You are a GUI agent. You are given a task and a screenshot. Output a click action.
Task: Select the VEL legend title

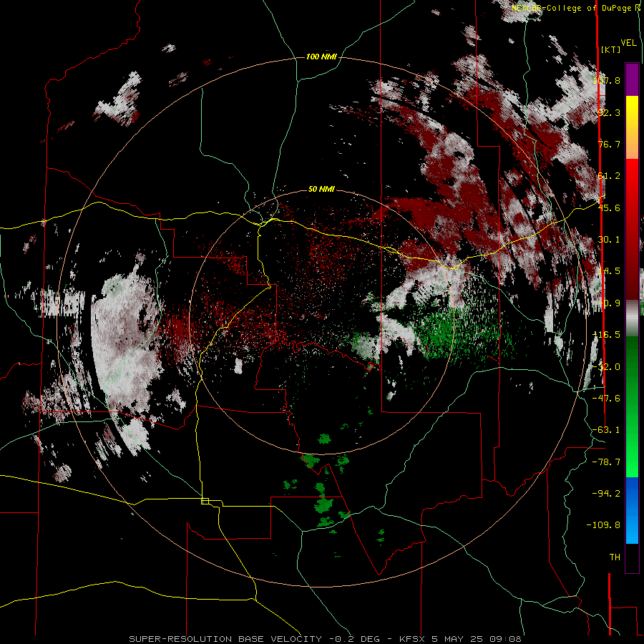click(628, 43)
